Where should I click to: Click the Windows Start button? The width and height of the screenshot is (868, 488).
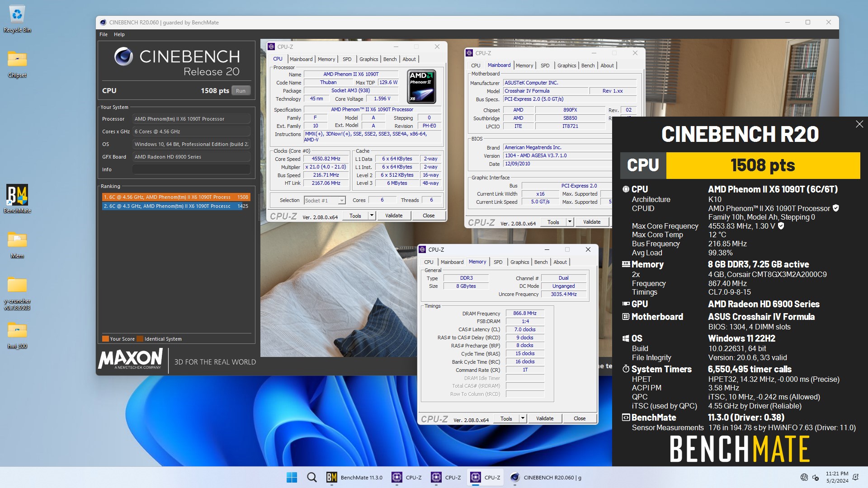tap(292, 477)
